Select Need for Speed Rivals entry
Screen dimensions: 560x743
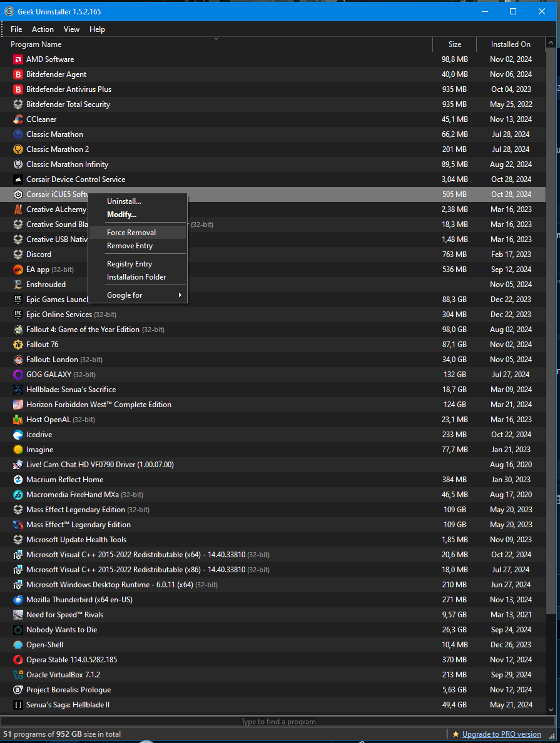(x=273, y=615)
